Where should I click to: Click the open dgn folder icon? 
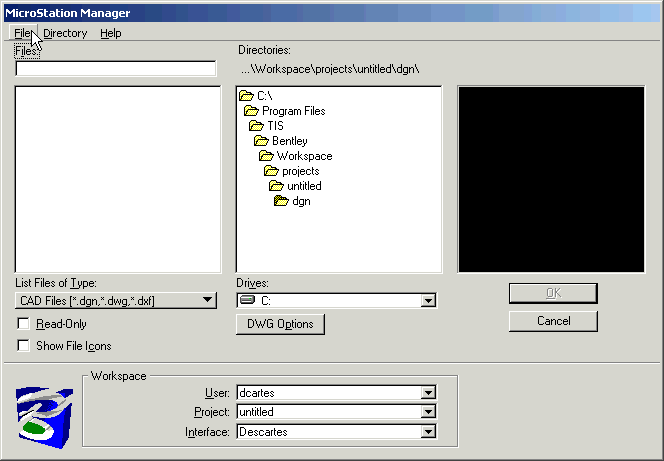(281, 201)
